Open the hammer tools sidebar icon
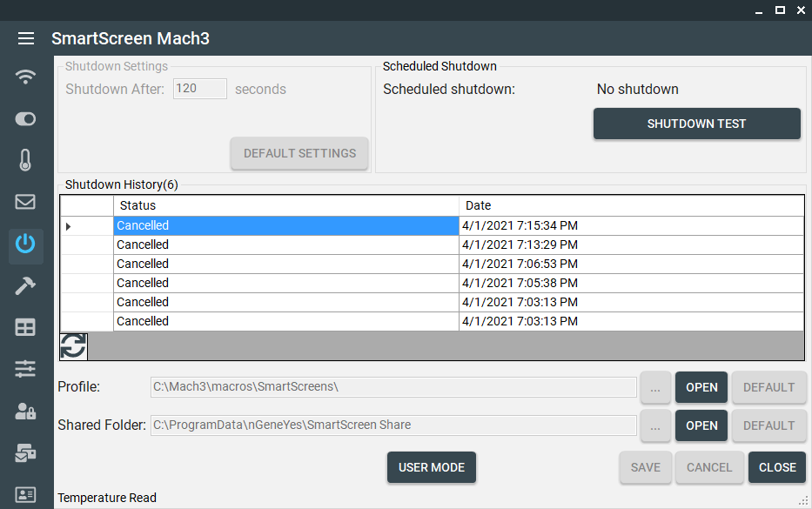Viewport: 812px width, 509px height. 26,286
